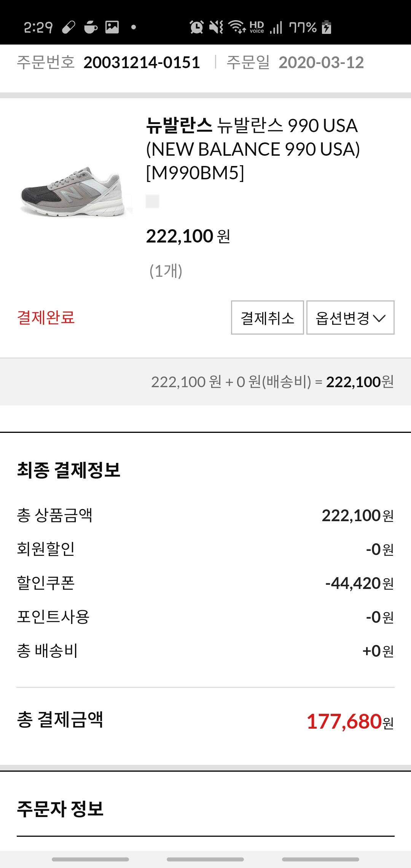Tap the gallery image notification icon

pyautogui.click(x=112, y=27)
